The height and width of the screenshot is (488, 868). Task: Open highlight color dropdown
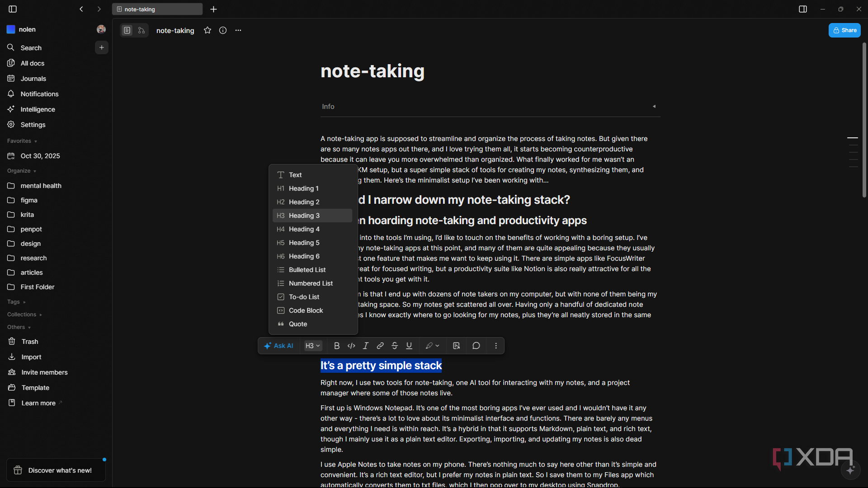pos(432,346)
